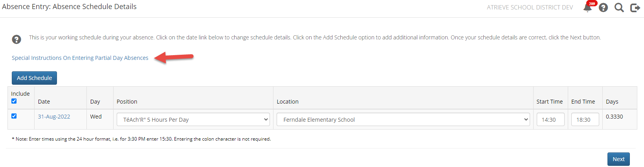
Task: Expand the Ferndale Elementary School location dropdown
Action: [x=403, y=119]
